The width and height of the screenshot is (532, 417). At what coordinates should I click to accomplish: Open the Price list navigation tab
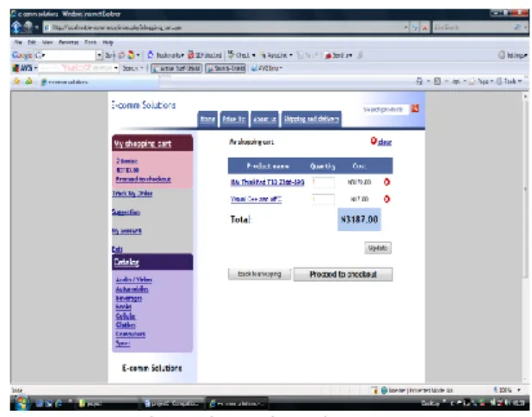click(x=234, y=119)
